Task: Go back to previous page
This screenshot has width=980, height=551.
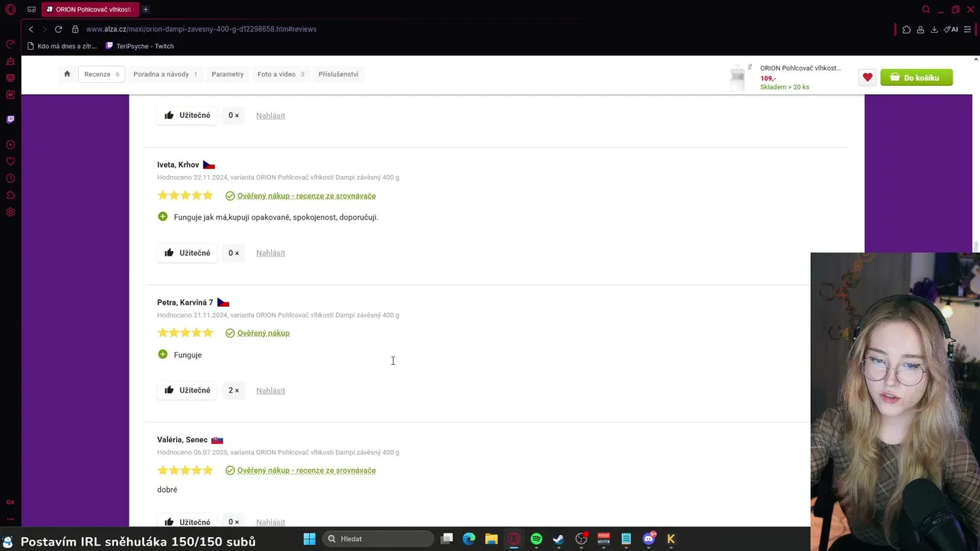Action: point(31,29)
